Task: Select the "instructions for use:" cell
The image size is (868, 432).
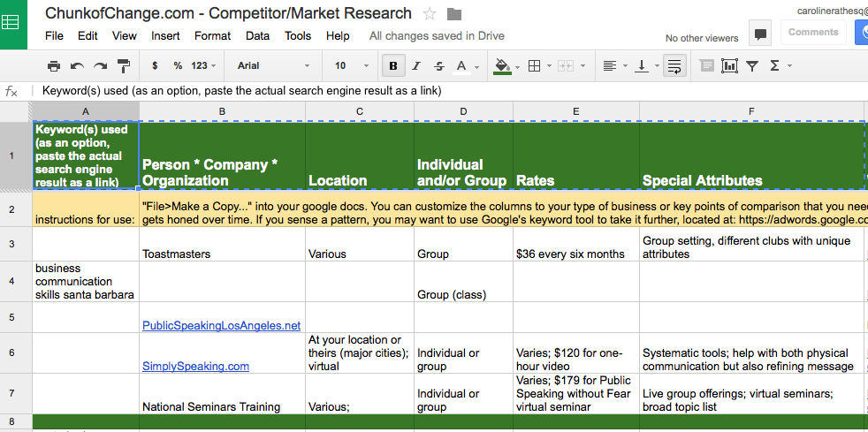Action: coord(86,209)
